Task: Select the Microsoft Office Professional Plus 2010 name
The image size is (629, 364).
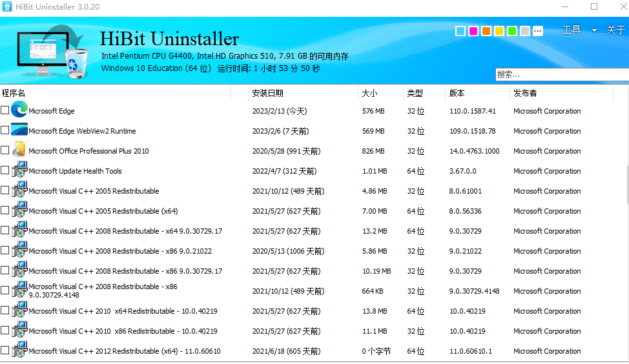Action: [88, 151]
